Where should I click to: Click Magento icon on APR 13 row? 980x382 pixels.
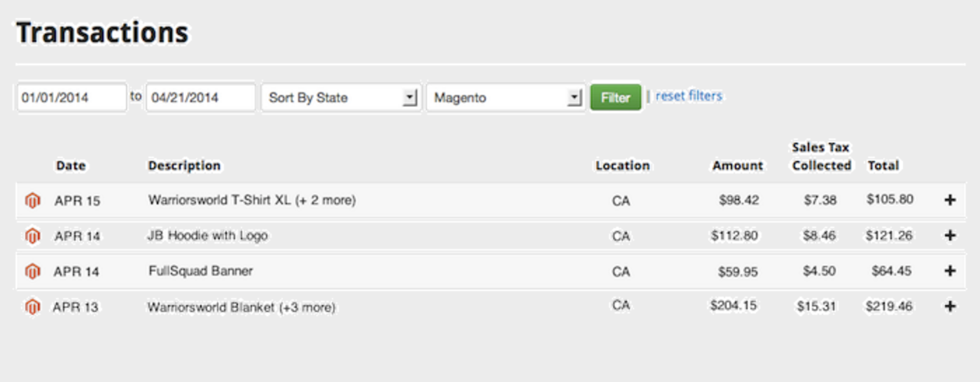pos(32,306)
